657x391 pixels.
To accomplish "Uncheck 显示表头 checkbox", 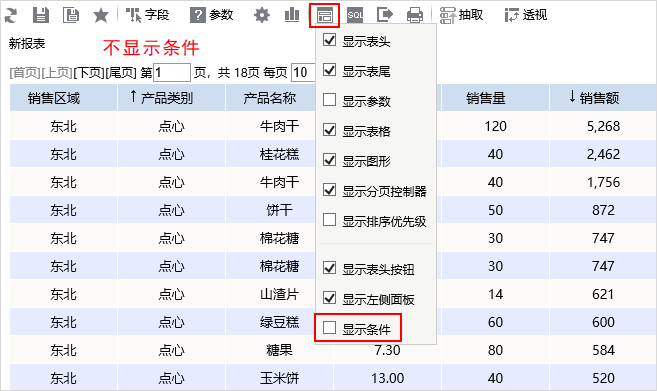I will pos(329,40).
